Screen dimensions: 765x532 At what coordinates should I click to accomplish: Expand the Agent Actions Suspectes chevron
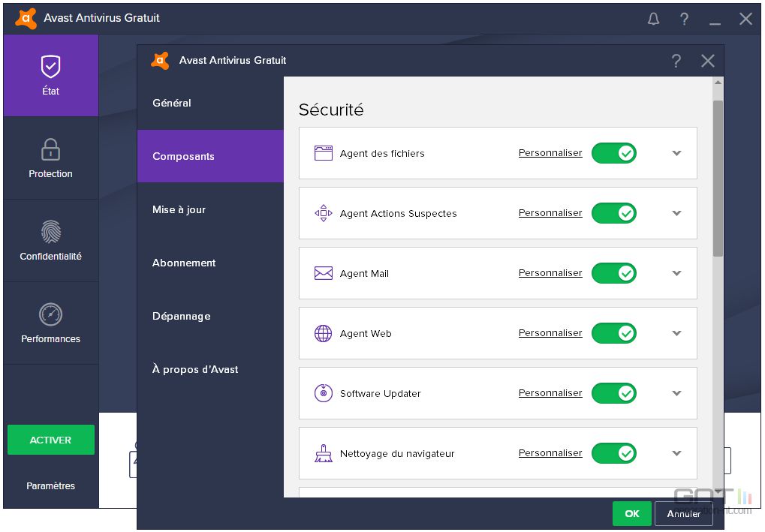(676, 213)
